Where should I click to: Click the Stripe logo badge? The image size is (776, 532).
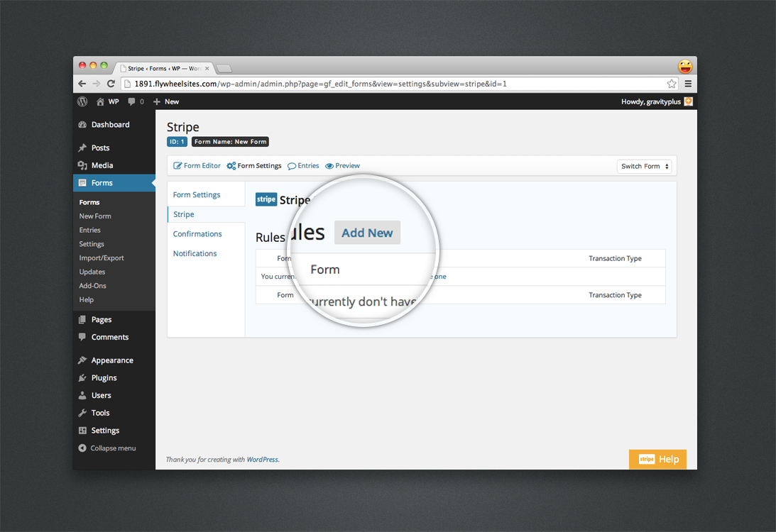pos(266,199)
